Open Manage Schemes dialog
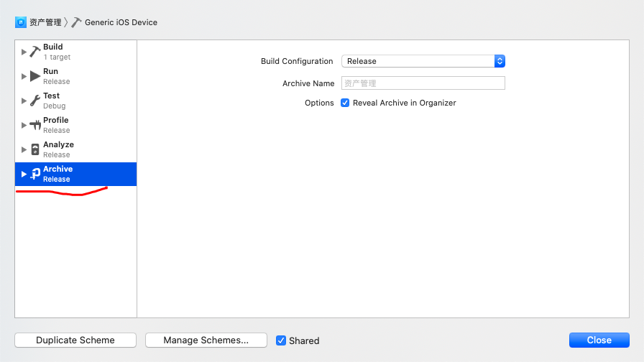Image resolution: width=644 pixels, height=362 pixels. (206, 340)
